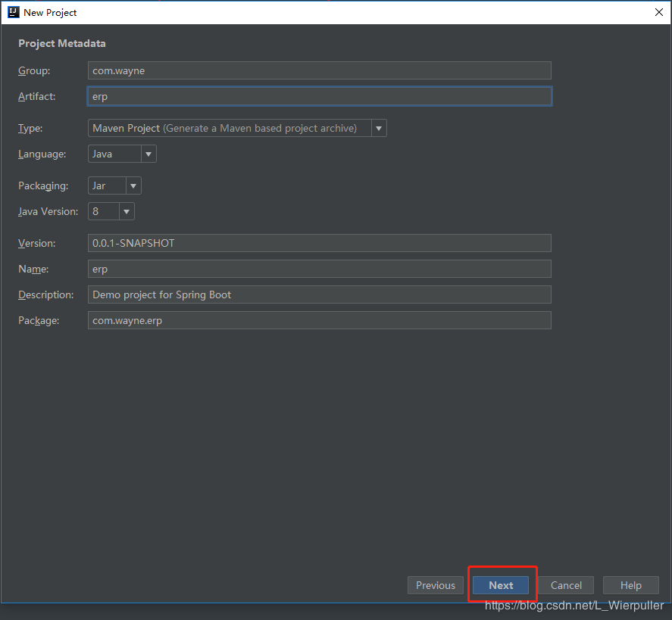Select the Java version 8 combo box

tap(111, 211)
